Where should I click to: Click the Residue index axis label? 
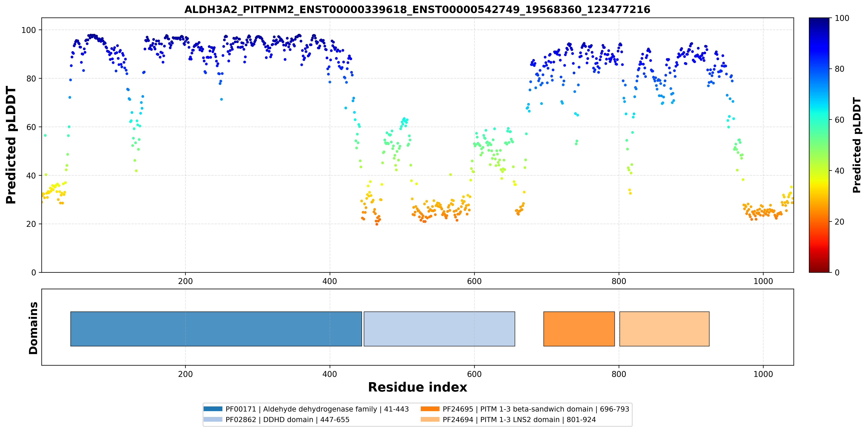pyautogui.click(x=418, y=387)
